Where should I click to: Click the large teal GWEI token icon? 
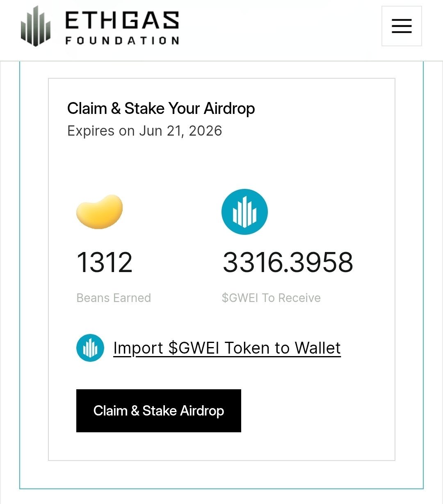(244, 212)
